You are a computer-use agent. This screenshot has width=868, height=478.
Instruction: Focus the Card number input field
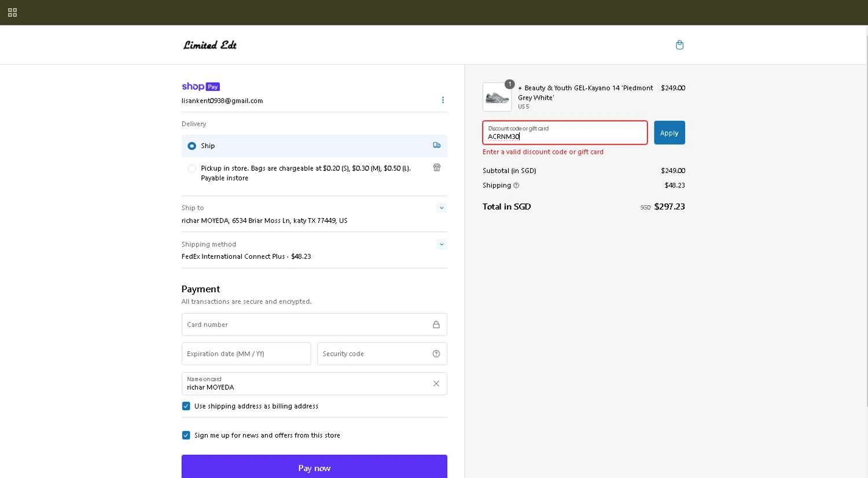point(314,325)
